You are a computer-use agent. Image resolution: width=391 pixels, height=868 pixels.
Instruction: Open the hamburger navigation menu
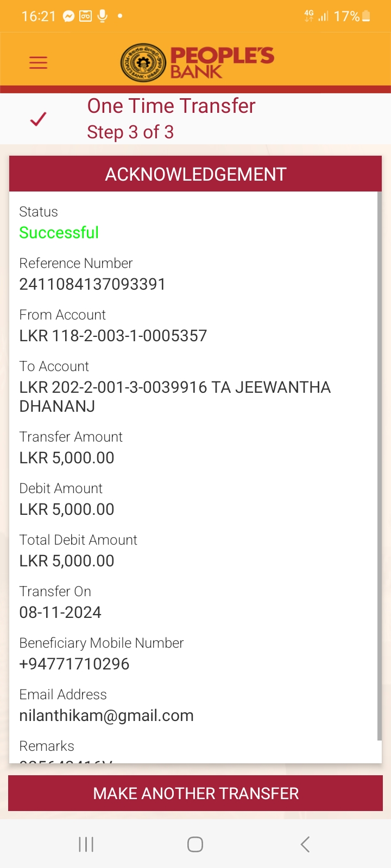tap(38, 62)
